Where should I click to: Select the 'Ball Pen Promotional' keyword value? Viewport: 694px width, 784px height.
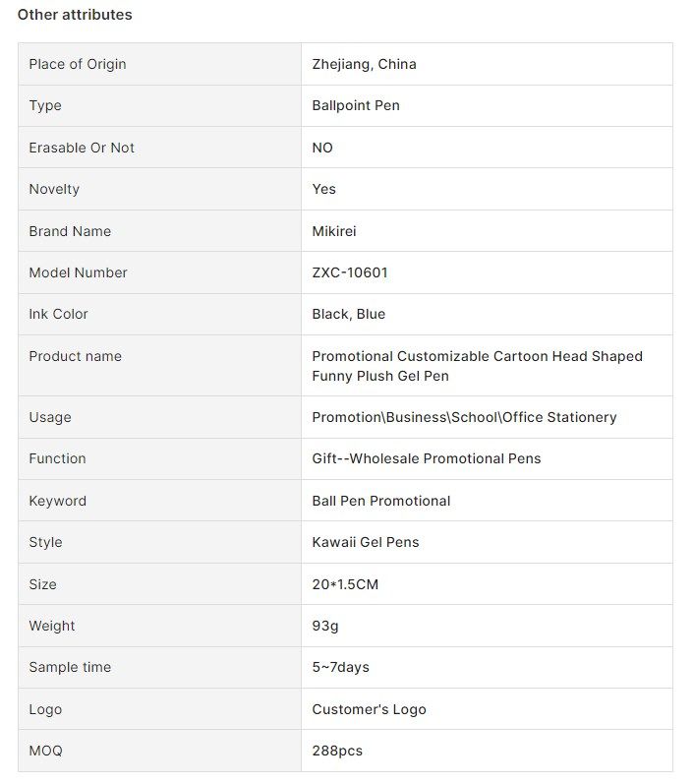(x=381, y=501)
